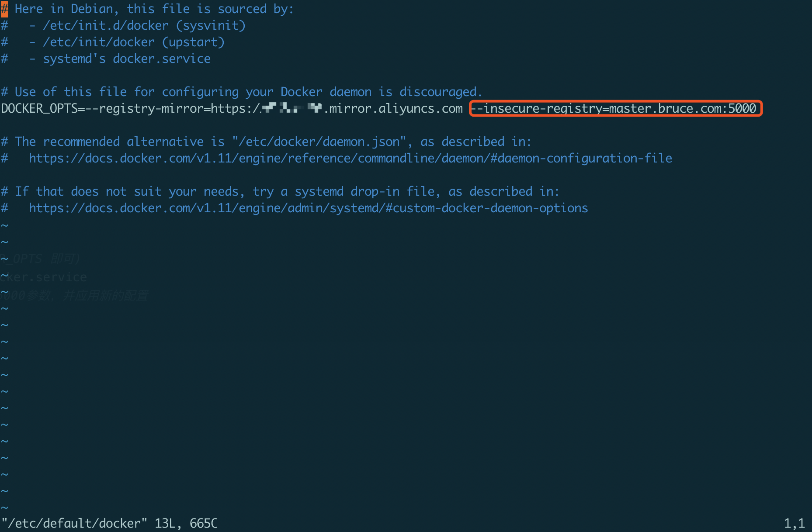Viewport: 812px width, 532px height.
Task: Click the "13L, 665C" file size indicator
Action: coord(186,523)
